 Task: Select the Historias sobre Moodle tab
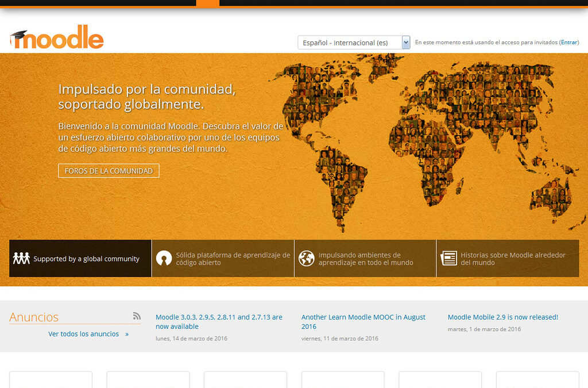[508, 258]
